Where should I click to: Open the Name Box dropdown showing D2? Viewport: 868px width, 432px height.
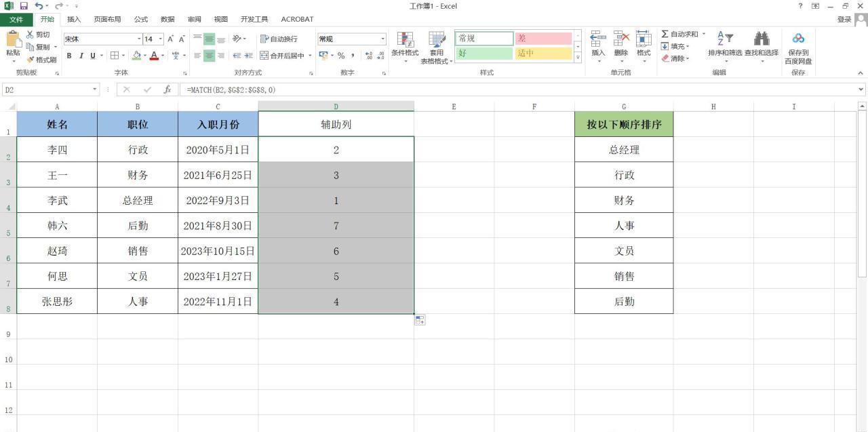click(x=95, y=90)
